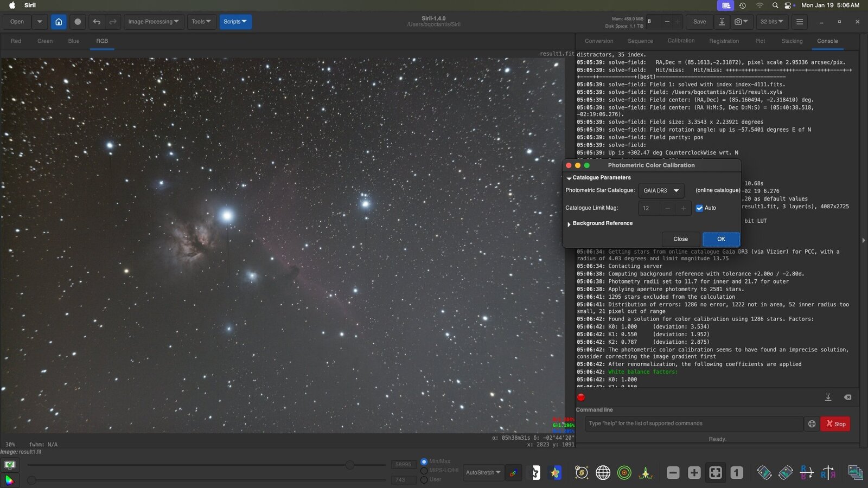The height and width of the screenshot is (488, 868).
Task: Switch to the Red channel tab
Action: pyautogui.click(x=16, y=41)
